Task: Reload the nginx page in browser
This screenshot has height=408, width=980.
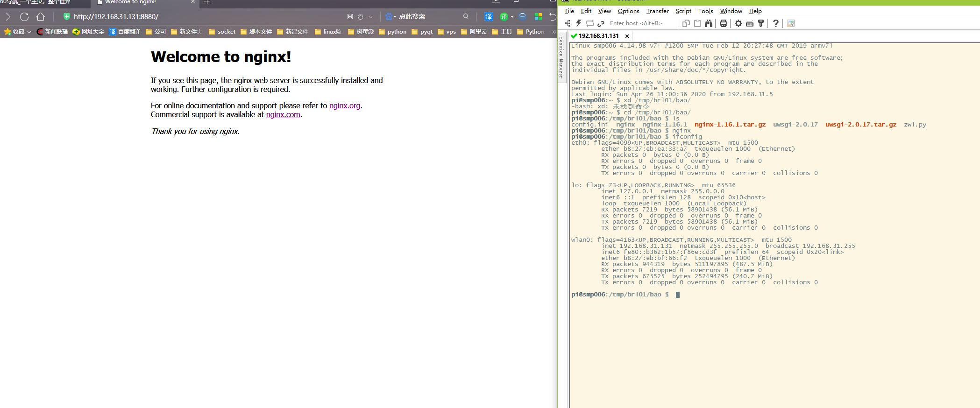Action: 24,17
